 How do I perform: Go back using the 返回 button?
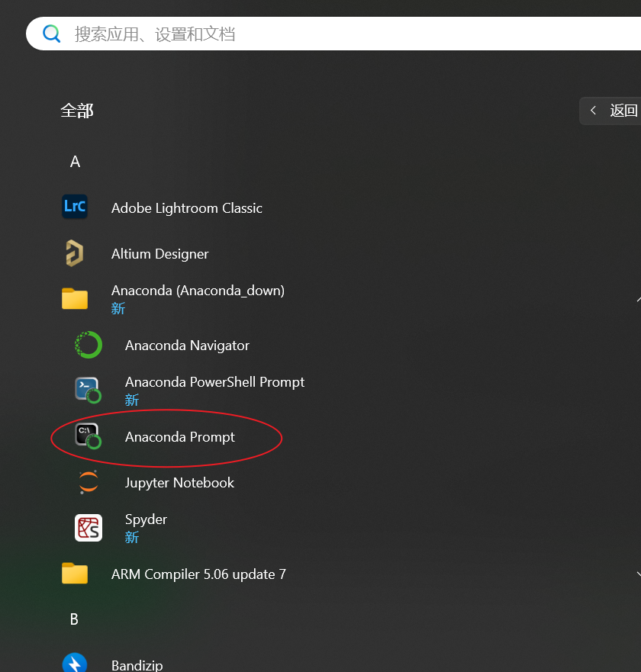(x=610, y=111)
